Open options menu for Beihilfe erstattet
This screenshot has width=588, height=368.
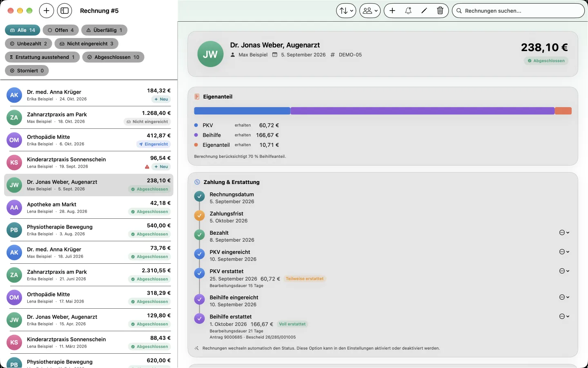click(x=564, y=316)
